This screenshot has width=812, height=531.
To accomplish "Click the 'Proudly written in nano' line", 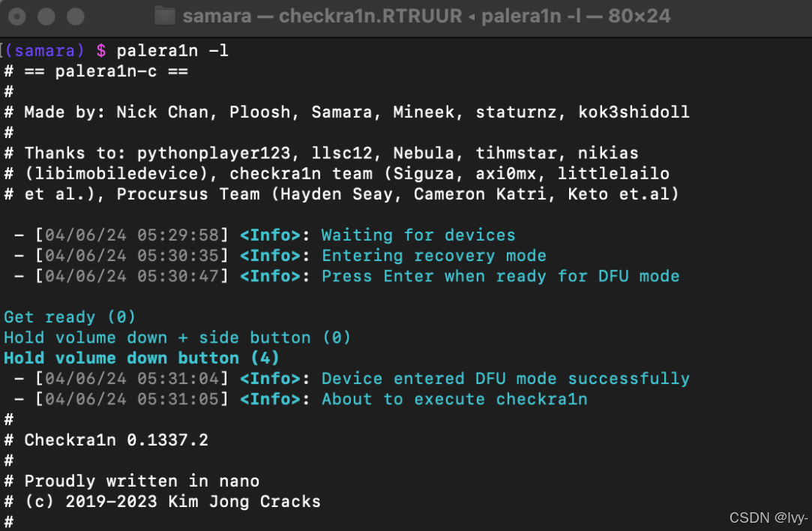I will pyautogui.click(x=131, y=481).
